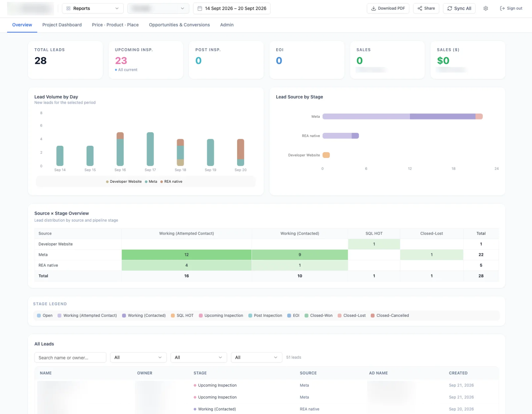This screenshot has height=414, width=532.
Task: Click the Reports grid icon
Action: (x=68, y=8)
